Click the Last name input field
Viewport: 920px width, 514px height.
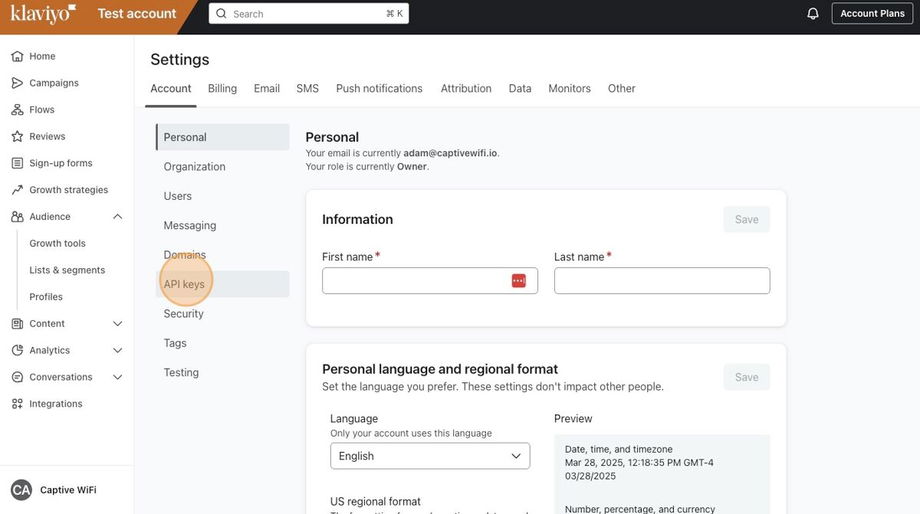point(662,281)
